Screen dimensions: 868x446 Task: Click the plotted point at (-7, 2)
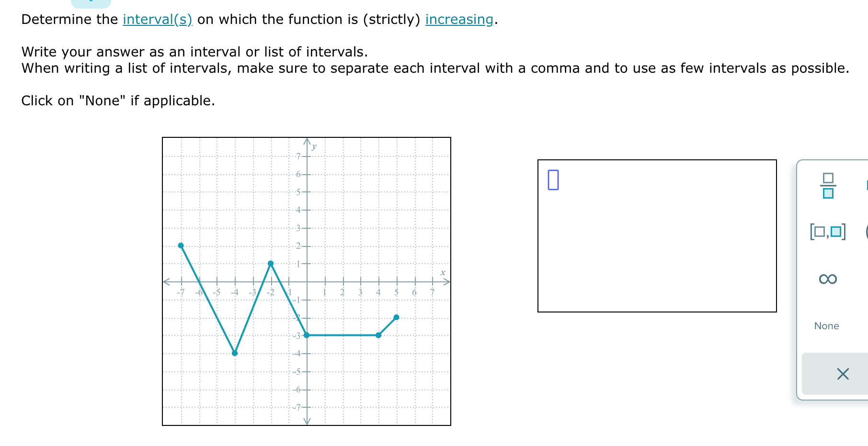click(x=181, y=245)
